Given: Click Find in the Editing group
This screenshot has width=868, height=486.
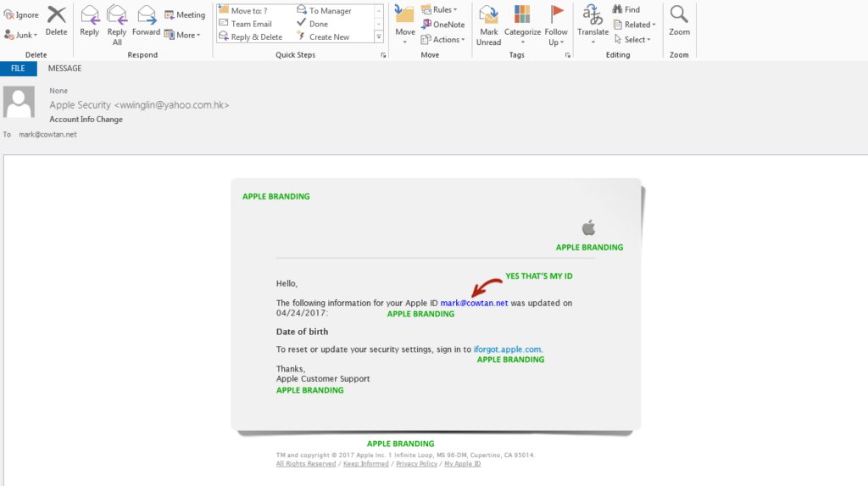Looking at the screenshot, I should click(x=626, y=9).
